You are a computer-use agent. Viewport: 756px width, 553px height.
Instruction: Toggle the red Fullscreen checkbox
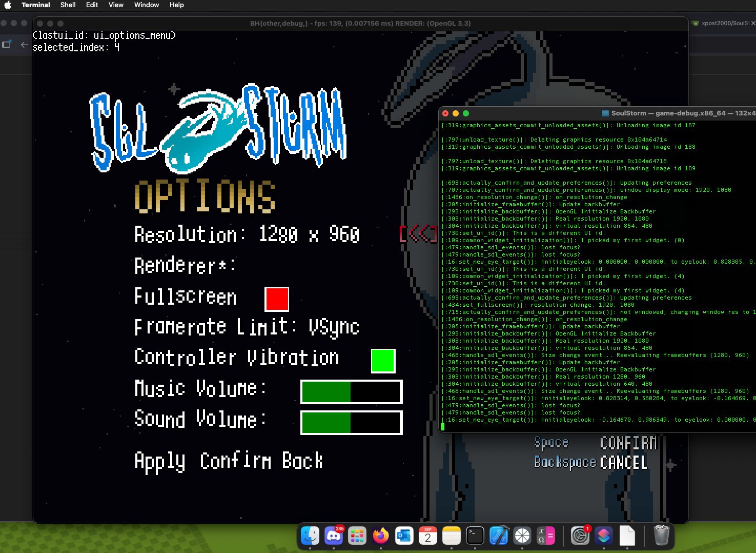pos(277,299)
